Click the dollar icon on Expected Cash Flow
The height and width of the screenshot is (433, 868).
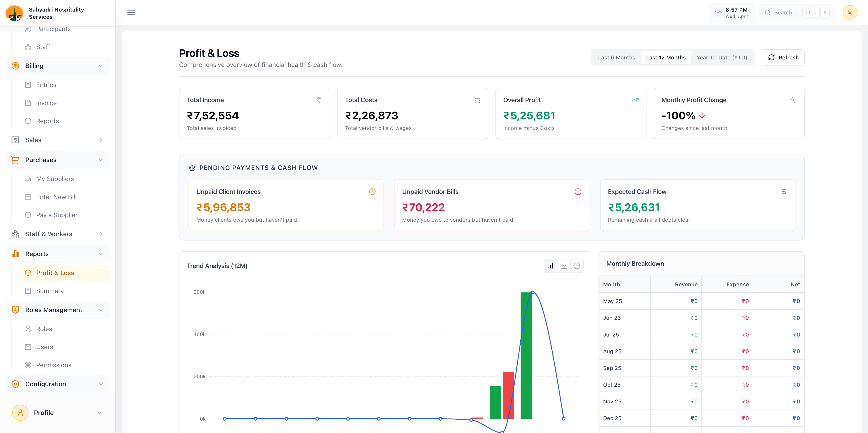point(784,192)
